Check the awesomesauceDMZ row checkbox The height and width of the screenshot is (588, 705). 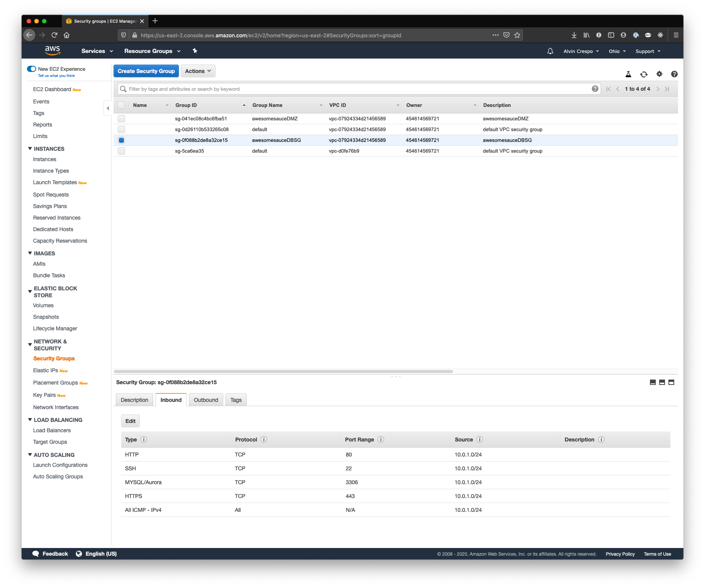121,118
